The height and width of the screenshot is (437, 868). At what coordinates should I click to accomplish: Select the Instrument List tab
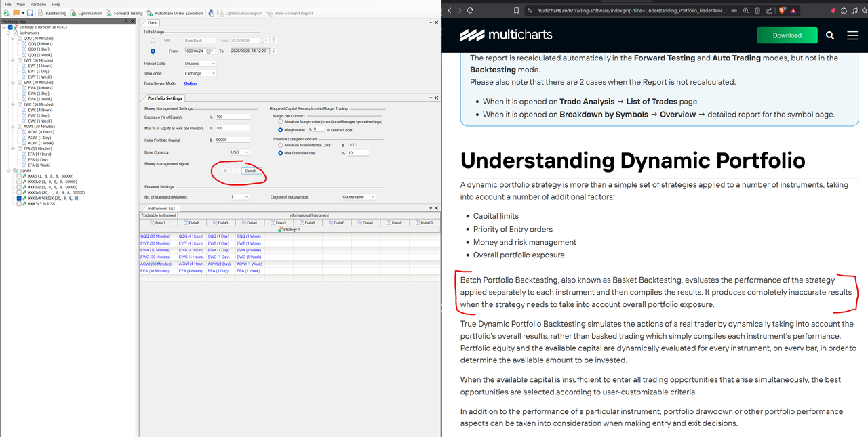point(161,209)
